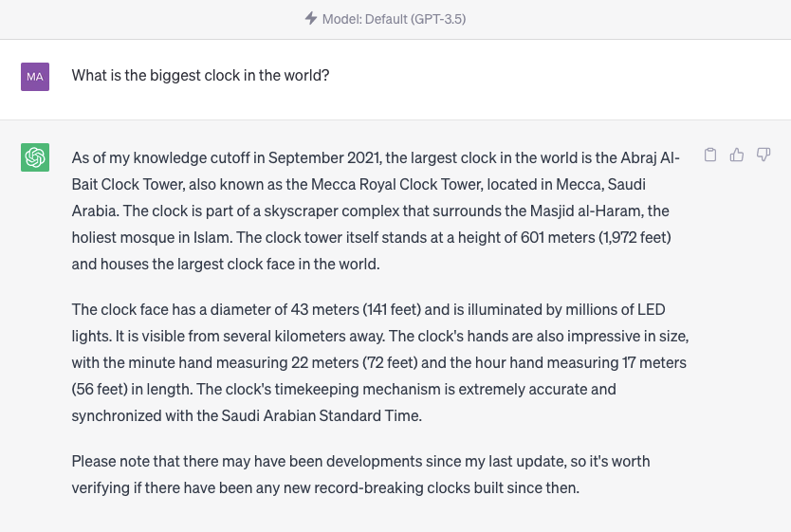The height and width of the screenshot is (532, 791).
Task: Click the user question about biggest clock
Action: (200, 76)
